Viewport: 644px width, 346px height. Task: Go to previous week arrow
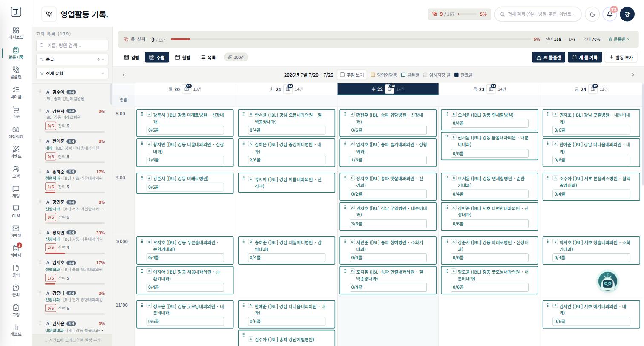coord(124,75)
